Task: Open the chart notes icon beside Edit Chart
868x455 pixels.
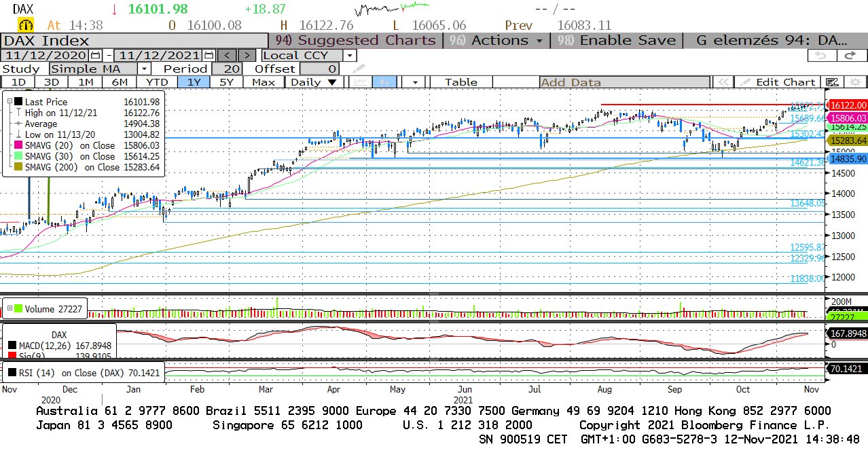Action: [832, 82]
